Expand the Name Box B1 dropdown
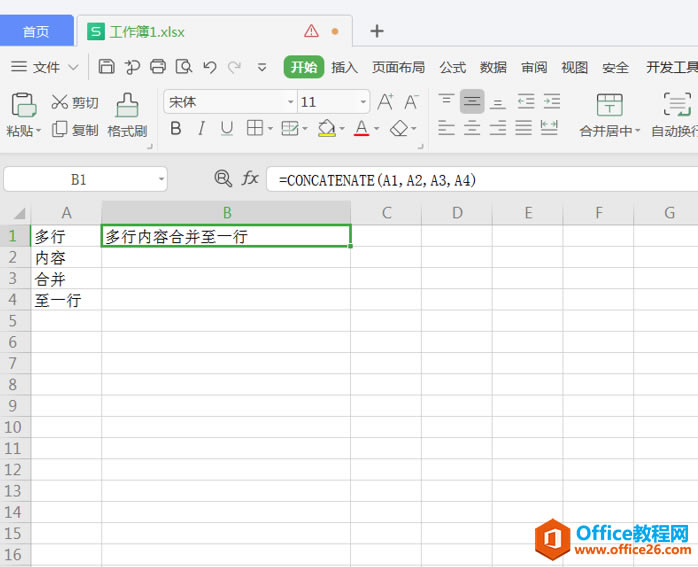This screenshot has width=698, height=567. point(161,179)
